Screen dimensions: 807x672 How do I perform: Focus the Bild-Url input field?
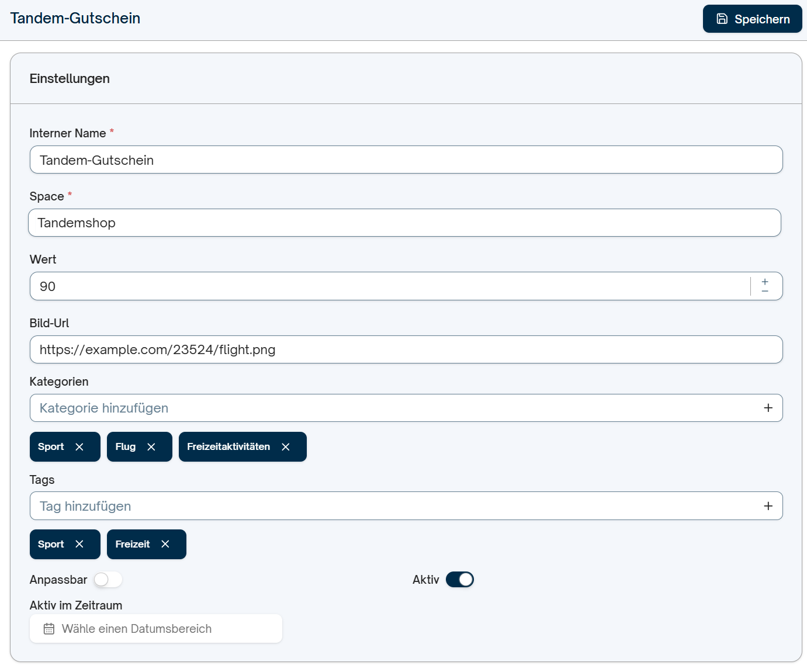(406, 349)
